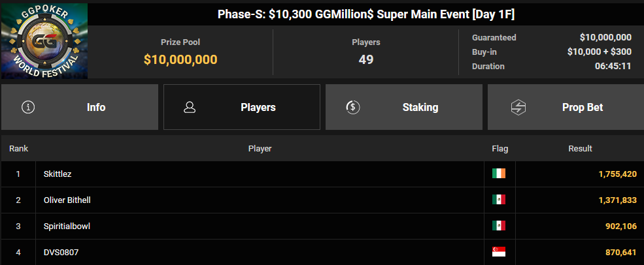Image resolution: width=644 pixels, height=265 pixels.
Task: Open the Staking tab
Action: click(x=404, y=107)
